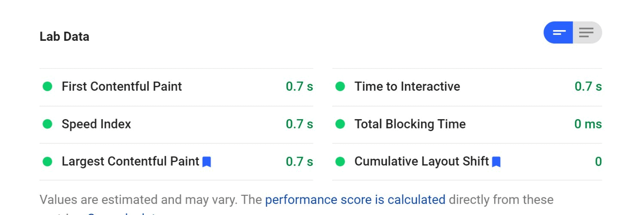Switch to the compact metrics view
644x215 pixels.
[559, 33]
